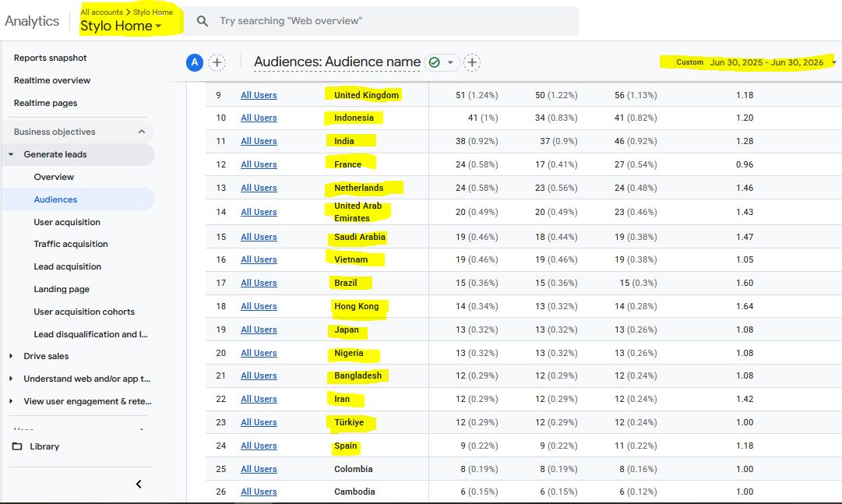The image size is (842, 504).
Task: Click 'All Users' link in Colombia row
Action: [259, 469]
